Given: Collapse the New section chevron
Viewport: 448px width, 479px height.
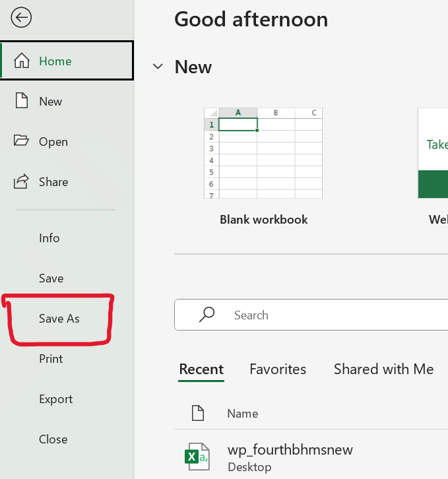Looking at the screenshot, I should click(158, 67).
